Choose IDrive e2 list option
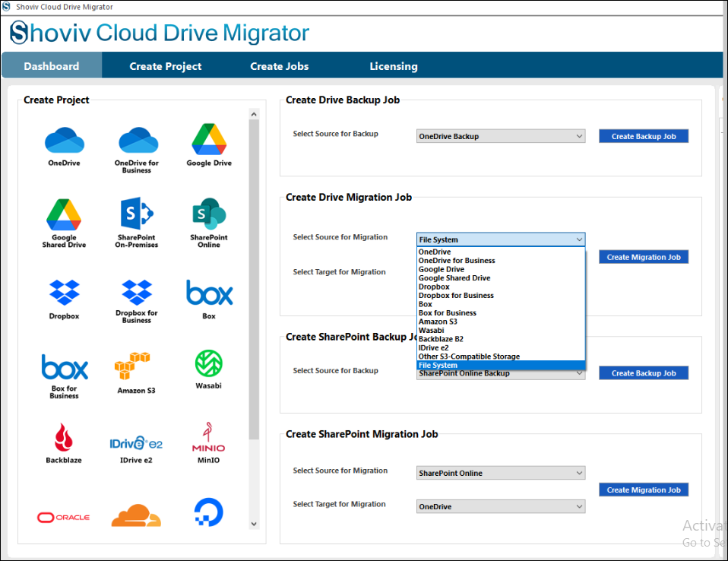The width and height of the screenshot is (728, 561). click(501, 348)
